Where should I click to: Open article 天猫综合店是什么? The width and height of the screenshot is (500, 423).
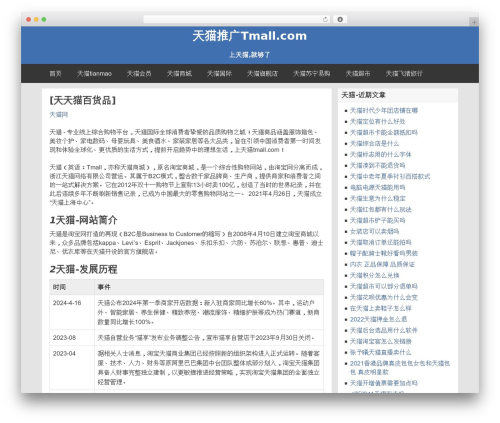coord(374,143)
